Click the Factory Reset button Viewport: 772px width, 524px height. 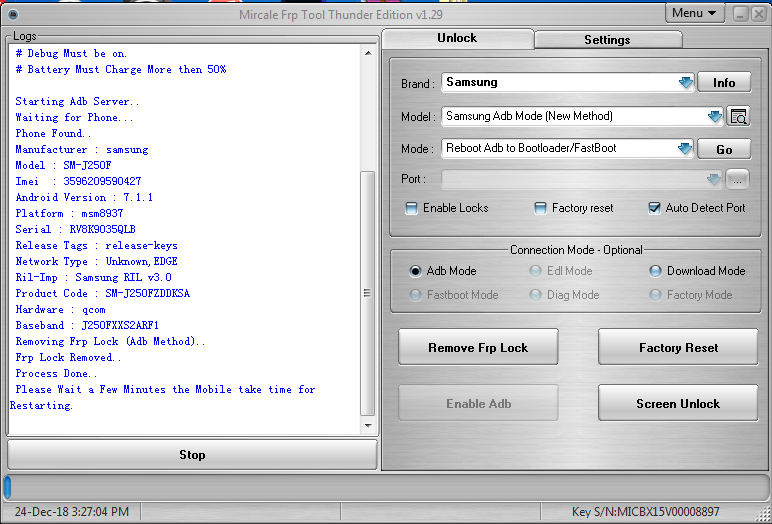[x=678, y=347]
